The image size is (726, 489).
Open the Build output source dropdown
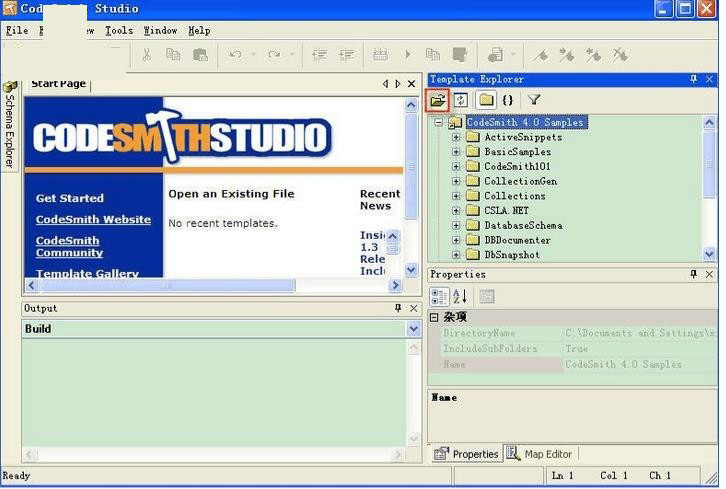click(413, 329)
